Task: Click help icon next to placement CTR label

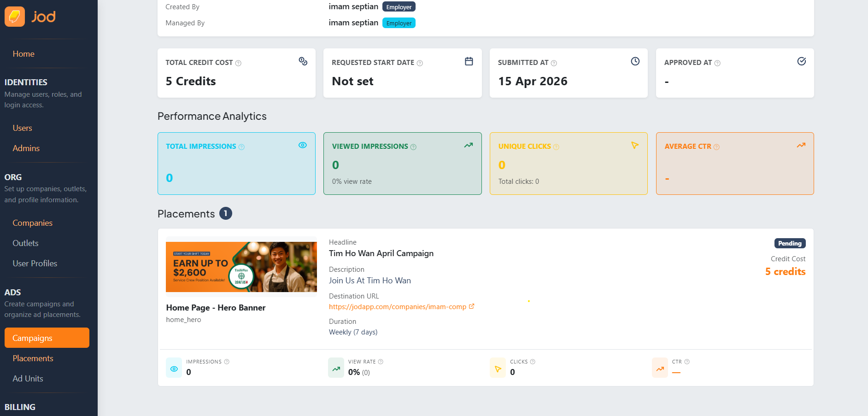Action: (687, 362)
